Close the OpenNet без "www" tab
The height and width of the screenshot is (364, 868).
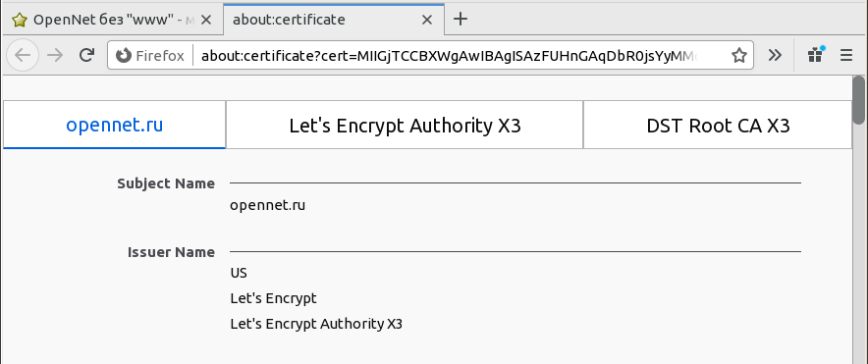(x=206, y=20)
